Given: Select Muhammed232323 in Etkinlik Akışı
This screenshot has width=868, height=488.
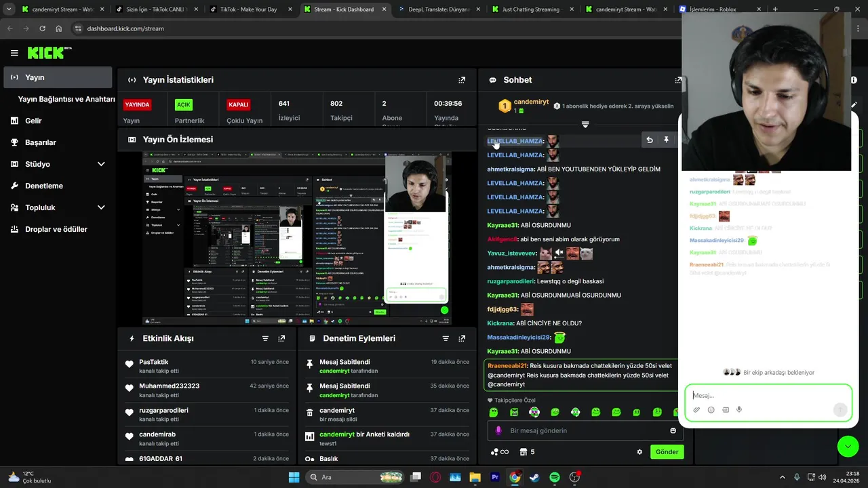Looking at the screenshot, I should click(x=170, y=386).
